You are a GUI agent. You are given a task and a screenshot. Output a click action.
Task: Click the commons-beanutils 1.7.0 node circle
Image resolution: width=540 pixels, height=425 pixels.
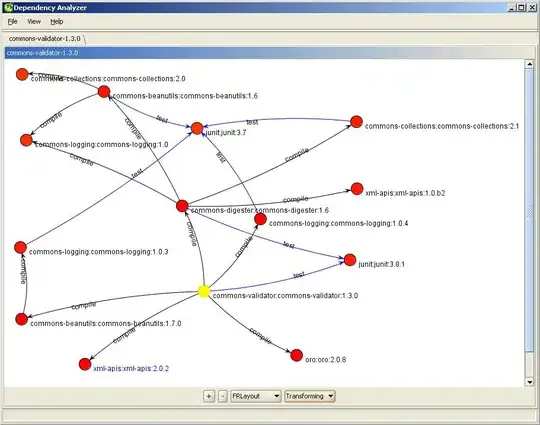(x=21, y=319)
